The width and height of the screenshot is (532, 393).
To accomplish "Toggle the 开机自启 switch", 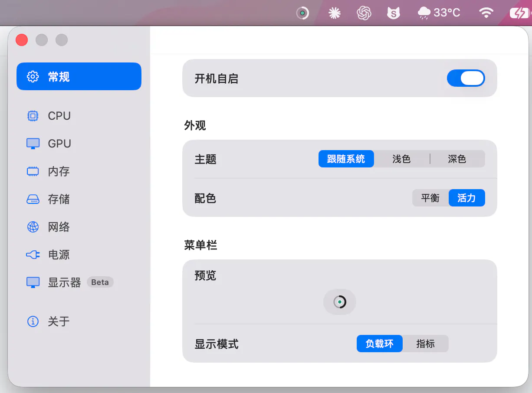I will click(x=466, y=79).
